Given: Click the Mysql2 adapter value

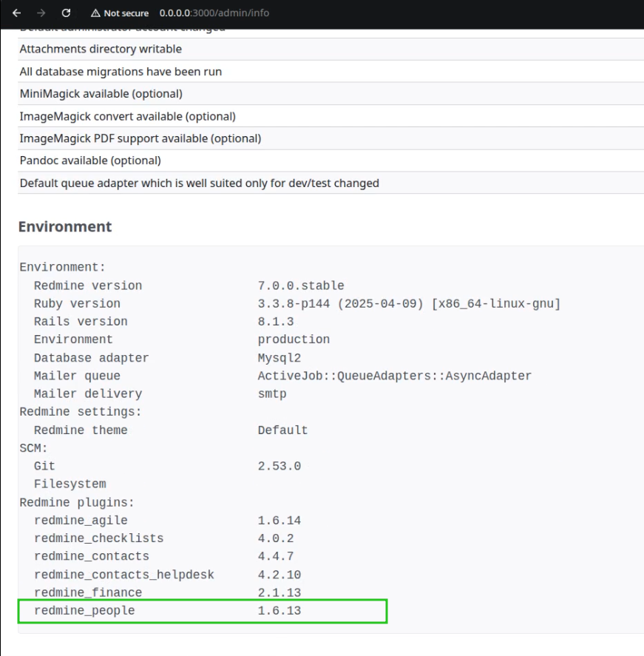Looking at the screenshot, I should click(279, 358).
